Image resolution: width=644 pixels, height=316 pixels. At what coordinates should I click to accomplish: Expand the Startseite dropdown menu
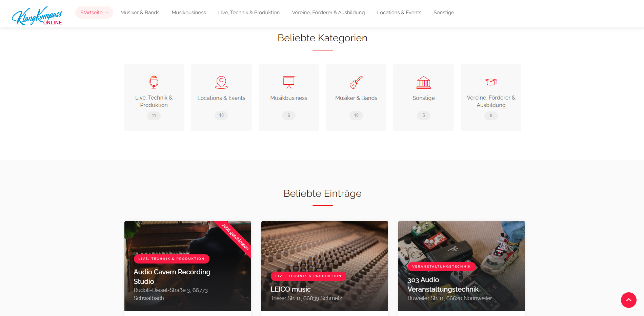pyautogui.click(x=94, y=13)
